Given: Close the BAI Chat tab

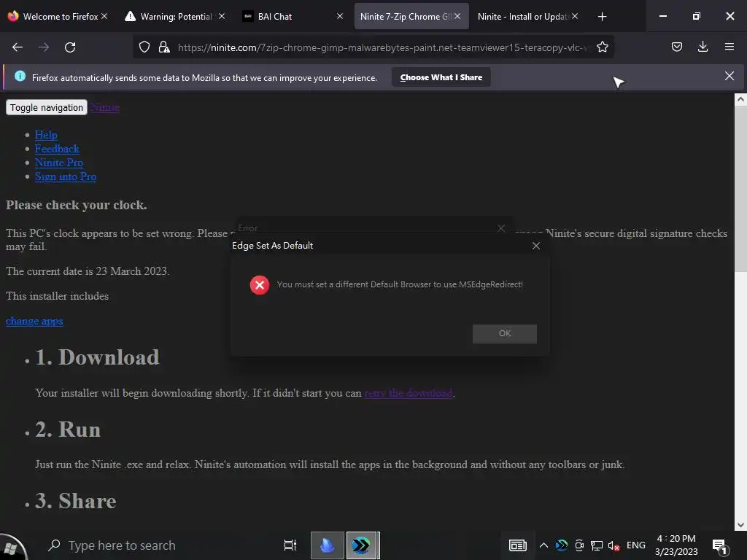Looking at the screenshot, I should (x=340, y=16).
